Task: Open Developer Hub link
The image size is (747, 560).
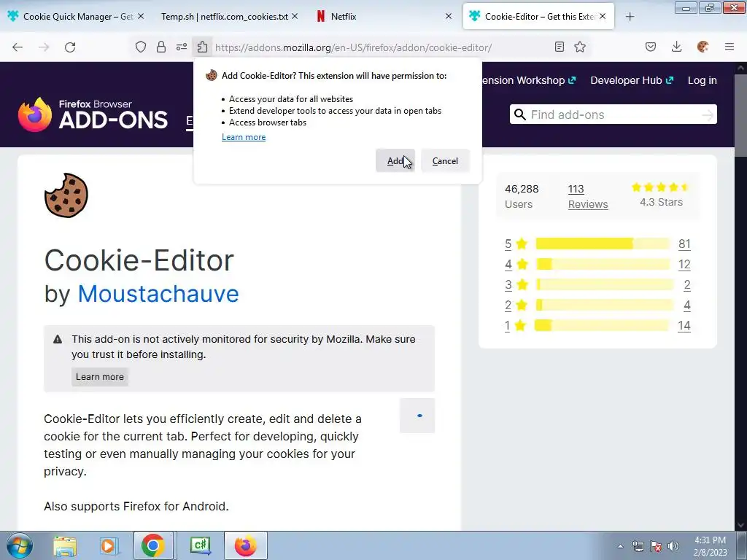Action: 632,80
